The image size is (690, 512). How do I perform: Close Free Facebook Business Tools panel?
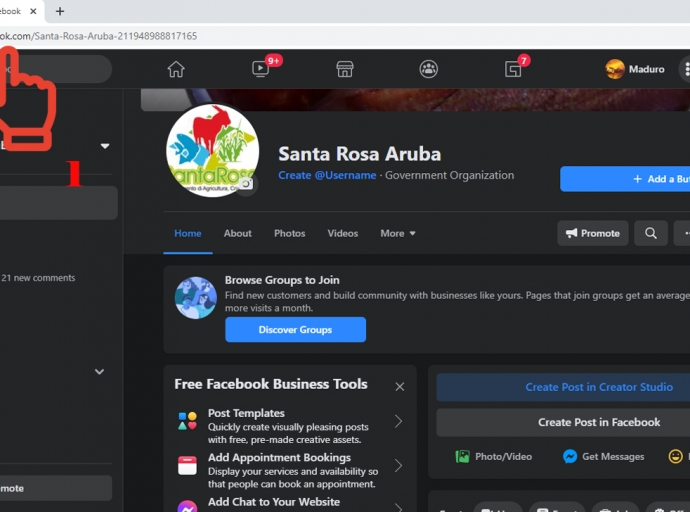tap(400, 387)
